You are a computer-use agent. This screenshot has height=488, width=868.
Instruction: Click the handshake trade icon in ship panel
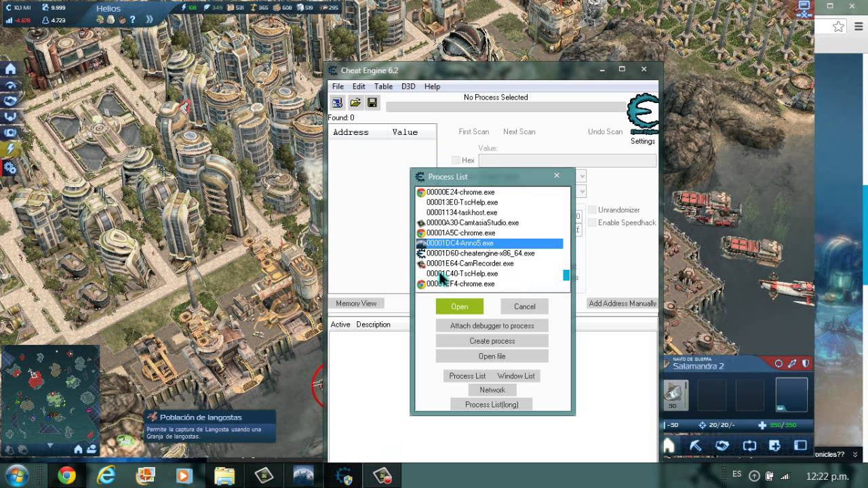click(x=722, y=446)
